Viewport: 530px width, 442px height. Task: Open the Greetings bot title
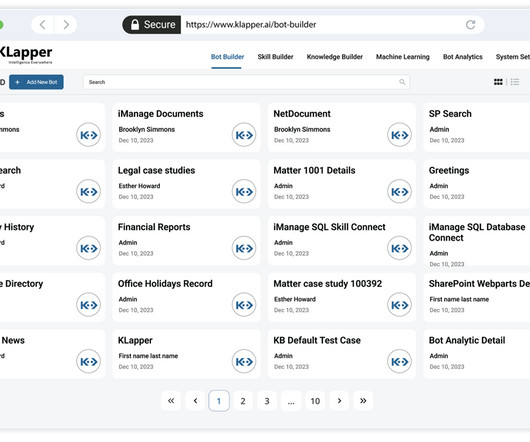pyautogui.click(x=449, y=170)
